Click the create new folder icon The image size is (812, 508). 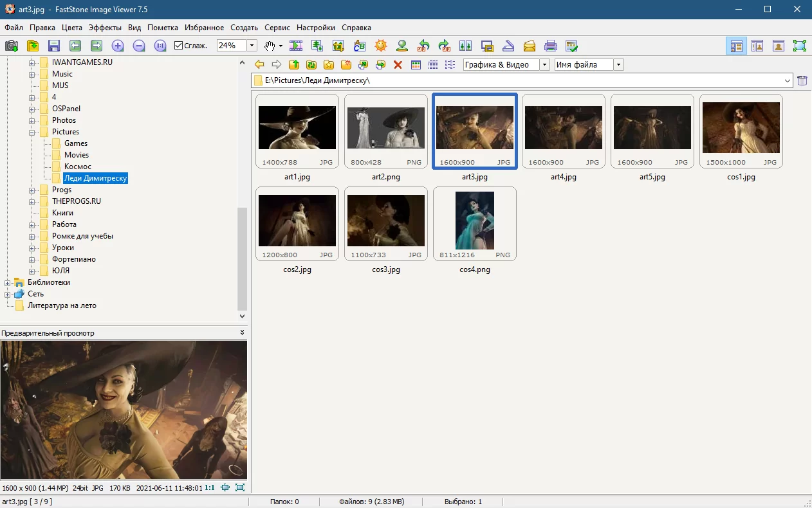[x=346, y=64]
